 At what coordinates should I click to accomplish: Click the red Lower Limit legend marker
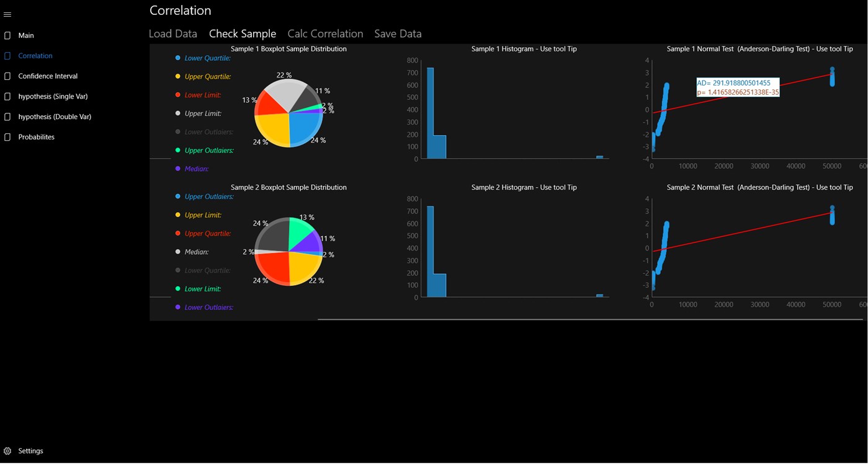coord(179,95)
